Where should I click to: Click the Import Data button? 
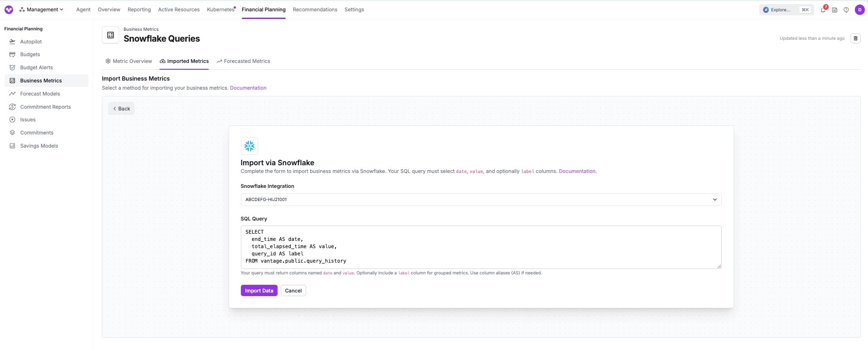pos(259,291)
